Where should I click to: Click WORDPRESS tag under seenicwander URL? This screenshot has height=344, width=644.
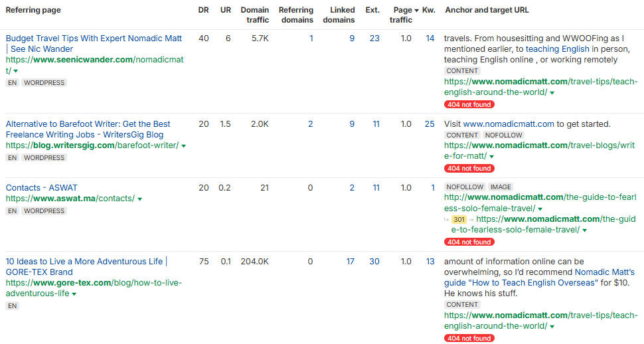pos(44,82)
